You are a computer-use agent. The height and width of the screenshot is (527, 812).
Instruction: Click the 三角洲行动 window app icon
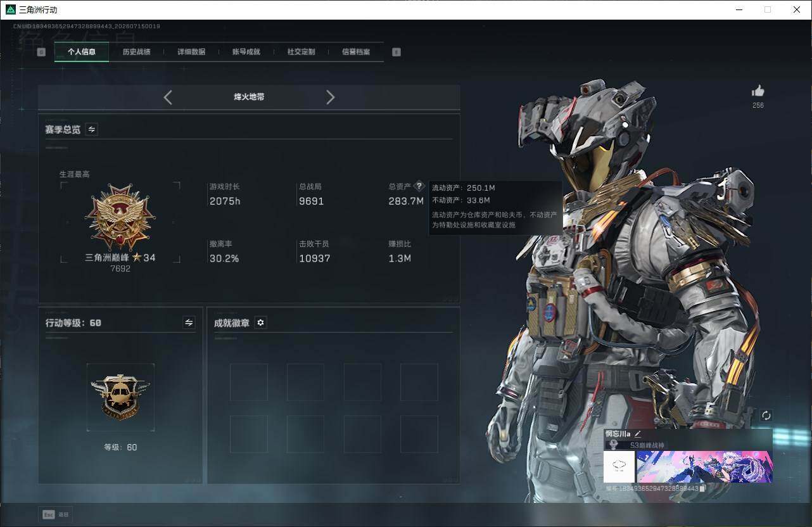(11, 10)
